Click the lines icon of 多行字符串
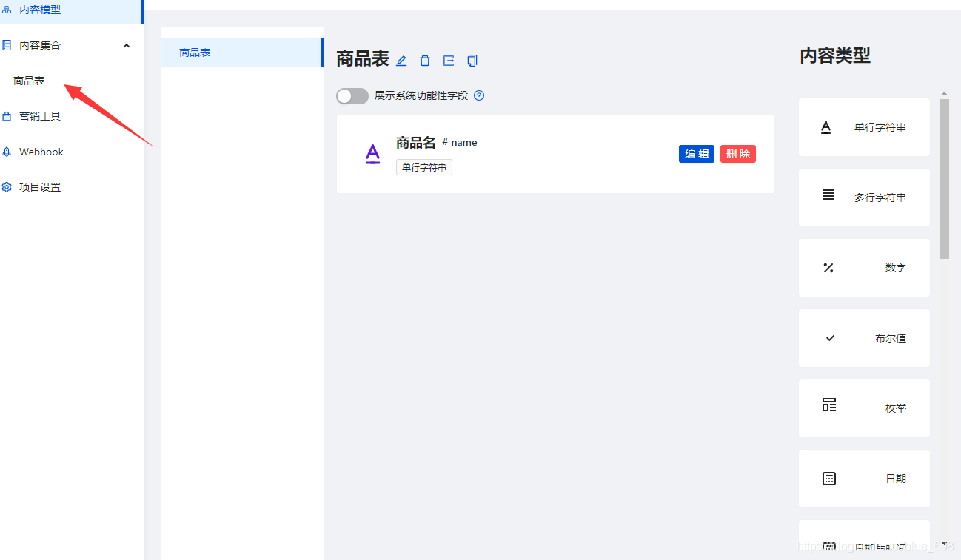Screen dimensions: 961x560 click(x=828, y=195)
